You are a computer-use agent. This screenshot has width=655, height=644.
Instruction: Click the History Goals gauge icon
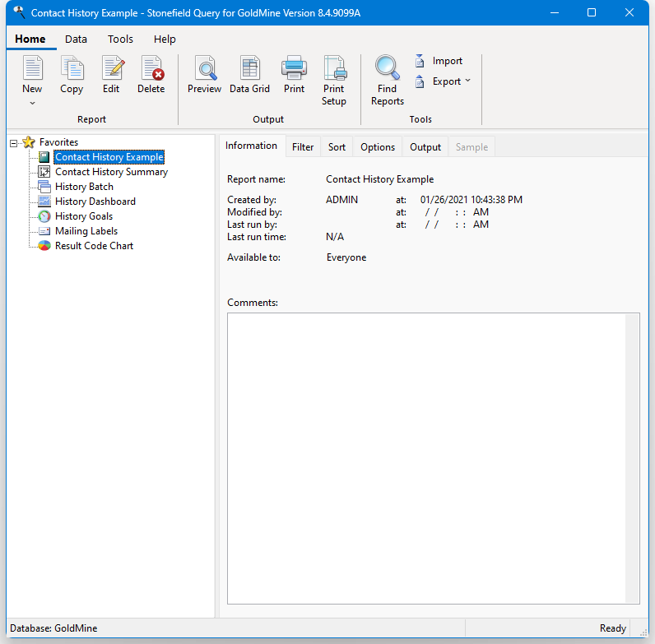tap(44, 216)
